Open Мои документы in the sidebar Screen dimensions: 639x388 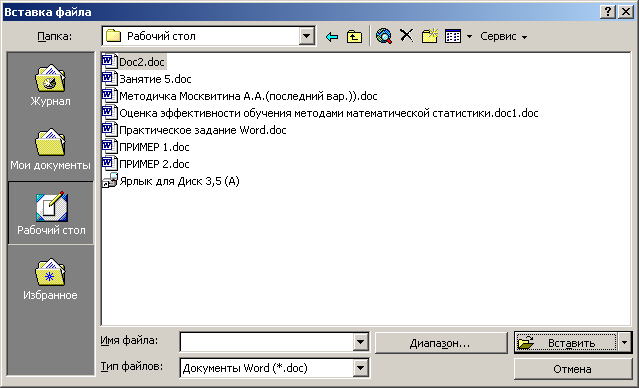point(50,150)
